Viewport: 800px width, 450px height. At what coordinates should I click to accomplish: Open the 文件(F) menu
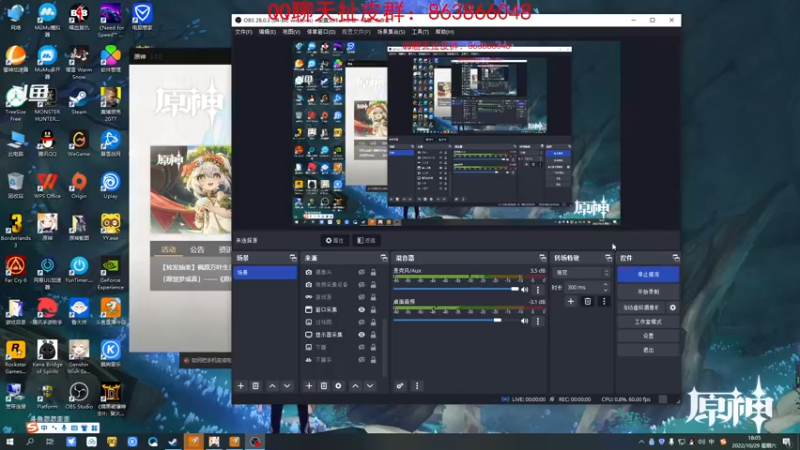tap(243, 32)
